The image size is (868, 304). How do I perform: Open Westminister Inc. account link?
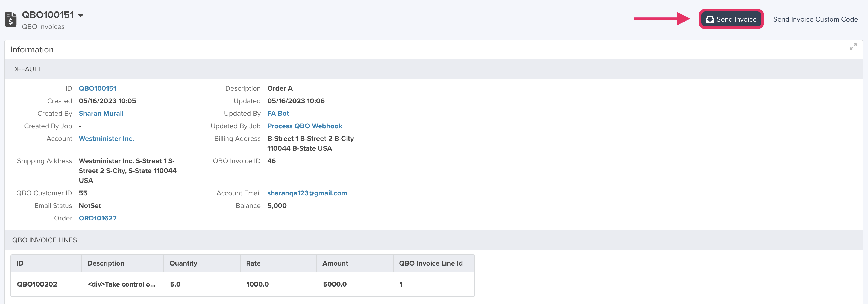pos(106,139)
